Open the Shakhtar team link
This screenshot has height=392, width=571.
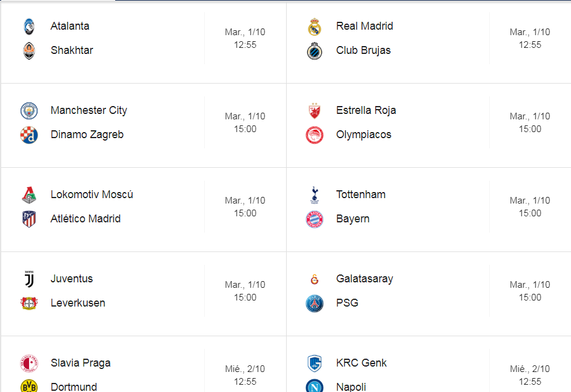pyautogui.click(x=72, y=50)
